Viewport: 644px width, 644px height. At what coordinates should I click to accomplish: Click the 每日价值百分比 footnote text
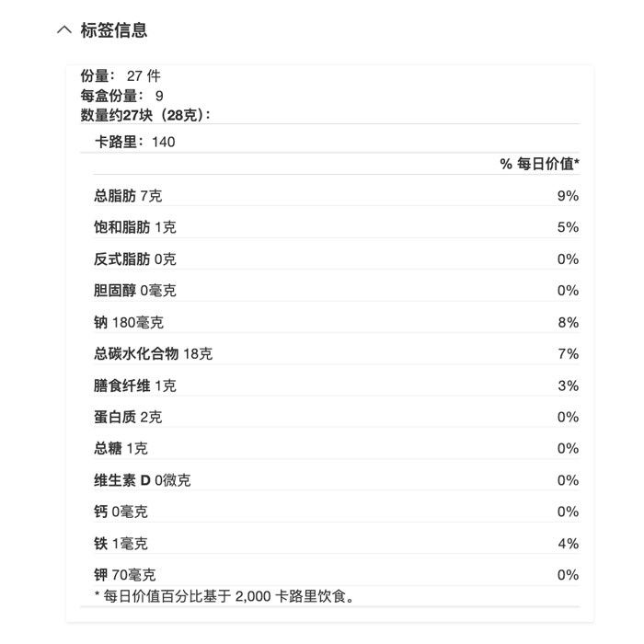click(x=224, y=596)
